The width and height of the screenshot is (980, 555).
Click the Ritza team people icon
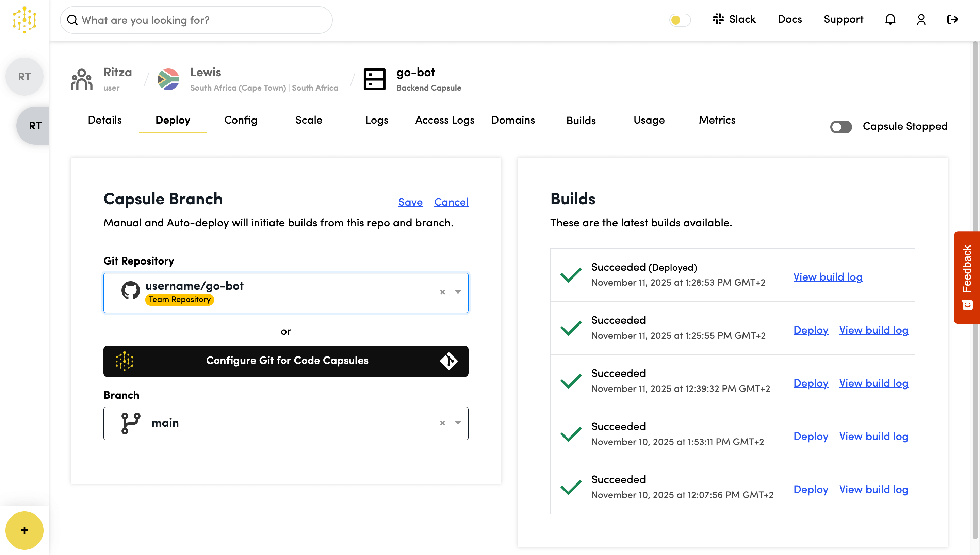pos(82,79)
